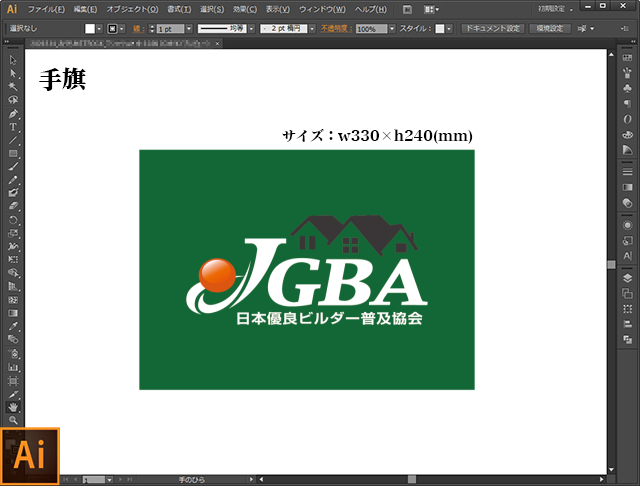The image size is (640, 486).
Task: Open the Arrange Documents dropdown
Action: coord(431,9)
